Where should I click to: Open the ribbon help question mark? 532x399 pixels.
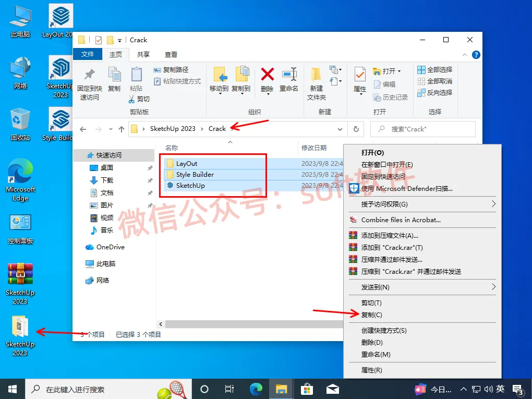coord(476,55)
